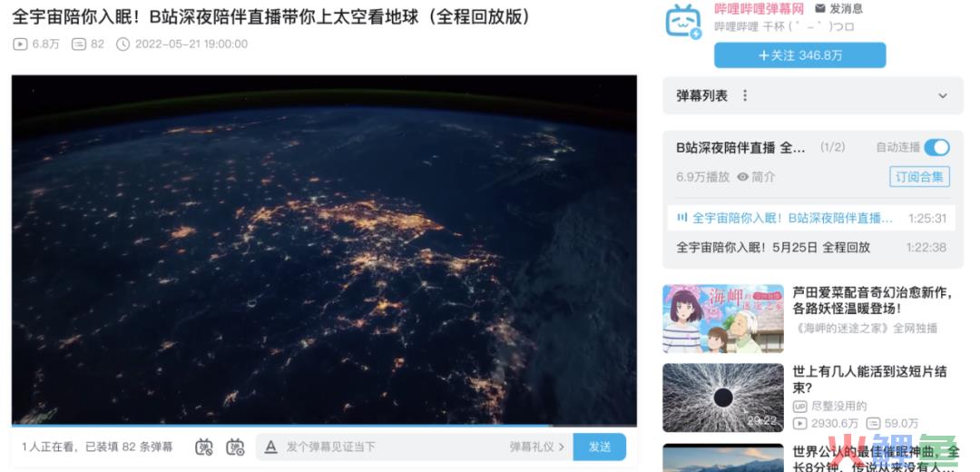
Task: Open the Bilibili uploader avatar icon
Action: (x=684, y=21)
